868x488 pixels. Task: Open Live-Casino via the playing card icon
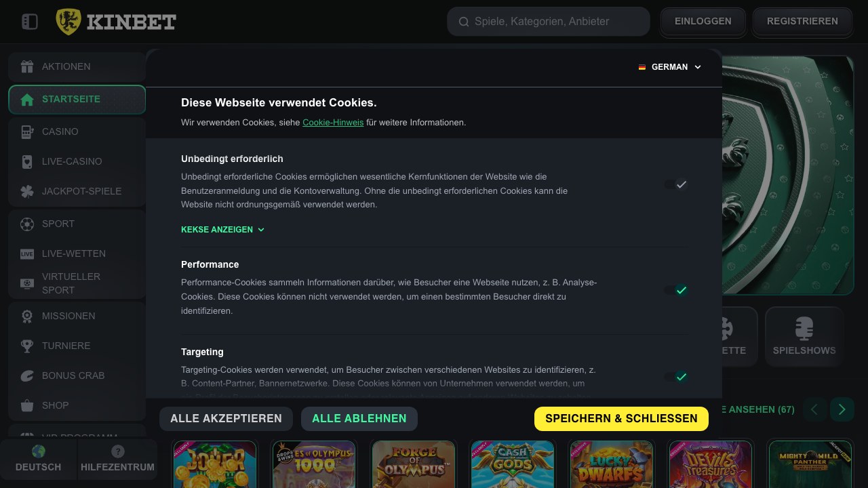(x=27, y=161)
